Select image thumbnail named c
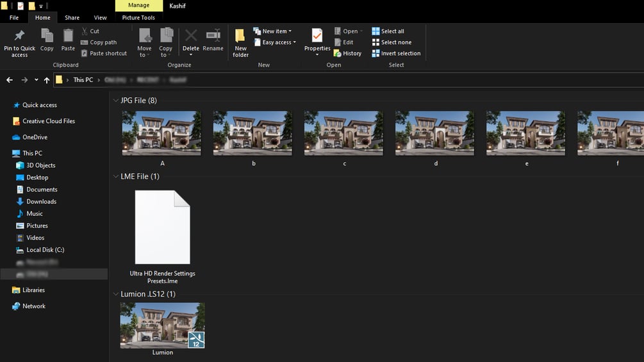 (343, 133)
